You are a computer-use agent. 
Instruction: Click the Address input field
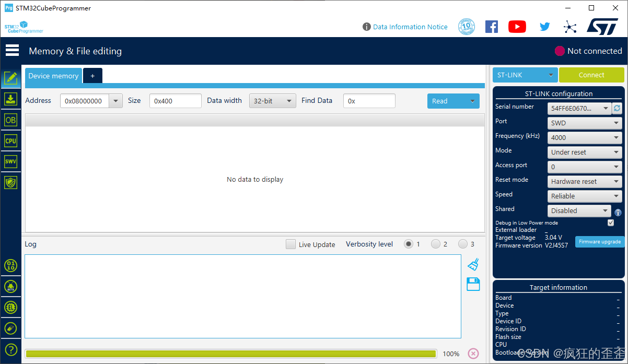(85, 101)
